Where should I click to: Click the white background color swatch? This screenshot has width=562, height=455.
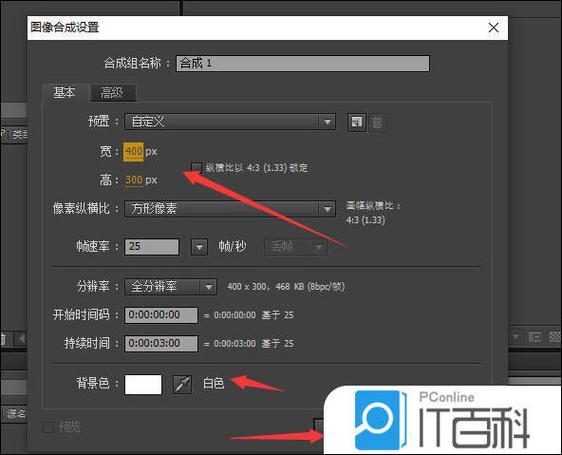click(143, 384)
